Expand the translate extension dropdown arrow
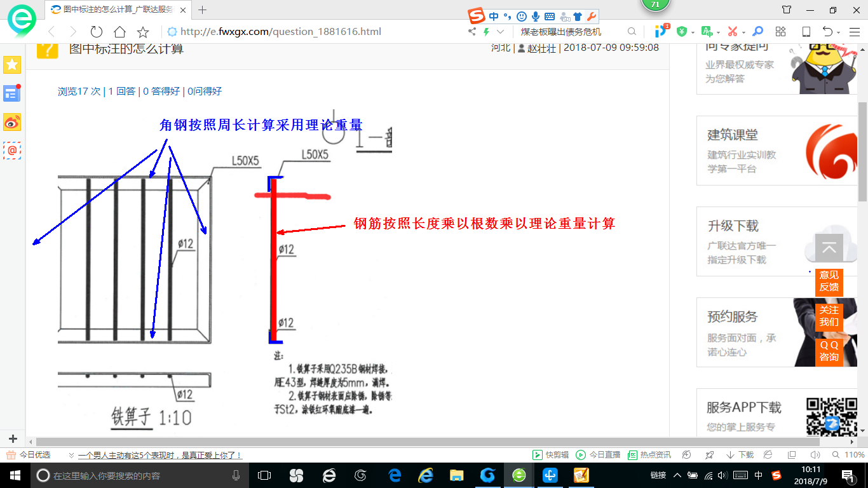Image resolution: width=868 pixels, height=488 pixels. (717, 32)
